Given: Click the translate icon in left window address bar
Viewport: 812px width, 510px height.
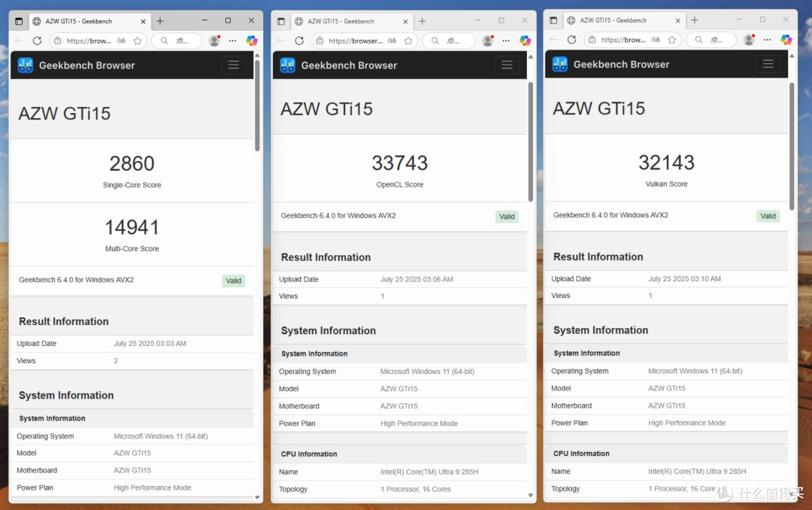Looking at the screenshot, I should [121, 41].
